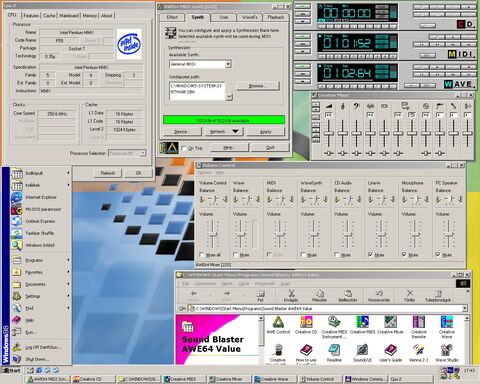Expand the Programs submenu in Start menu
The height and width of the screenshot is (384, 480).
[40, 260]
